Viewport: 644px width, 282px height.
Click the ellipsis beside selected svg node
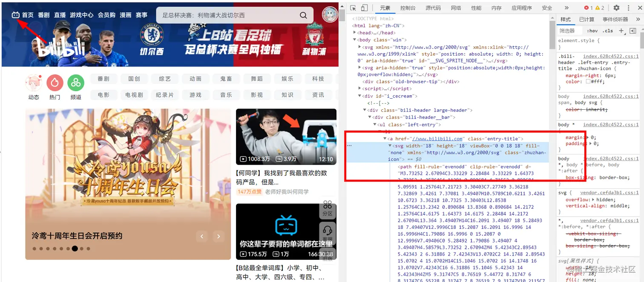pos(349,145)
